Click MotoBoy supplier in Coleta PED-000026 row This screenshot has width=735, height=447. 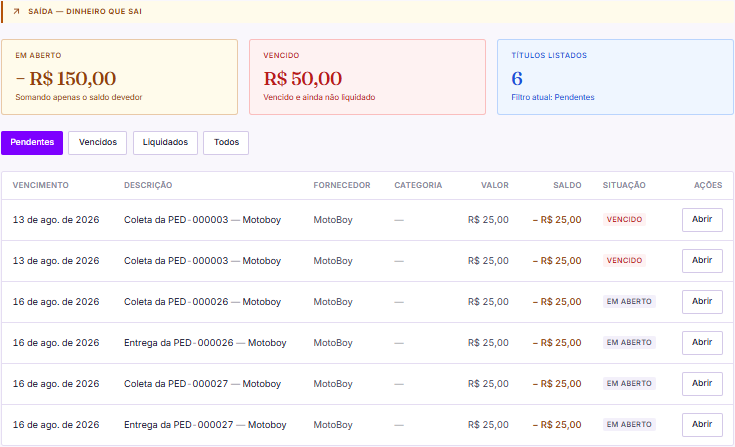tap(333, 302)
